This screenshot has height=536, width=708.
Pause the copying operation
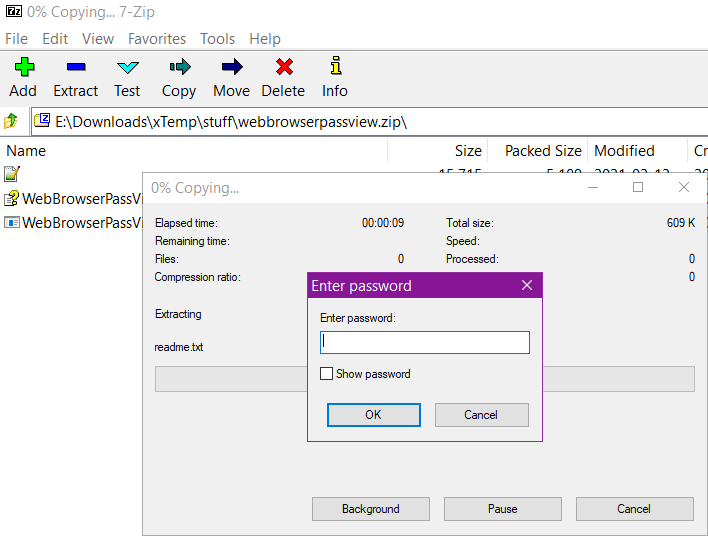coord(503,509)
